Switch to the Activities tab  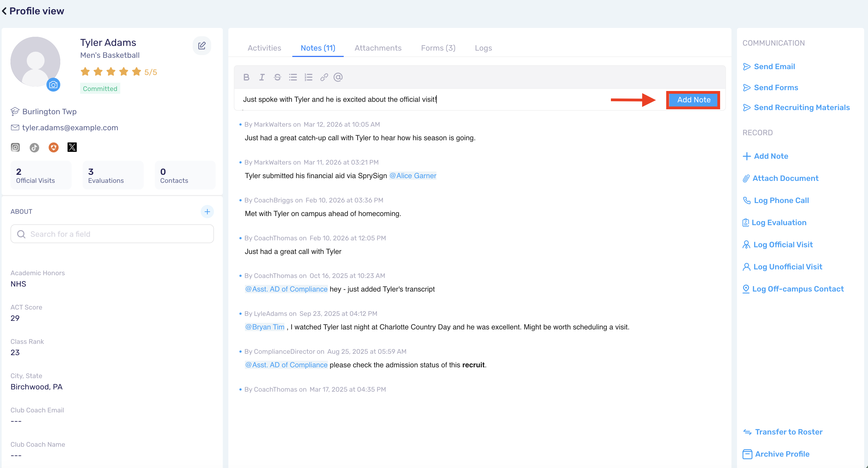pos(264,48)
